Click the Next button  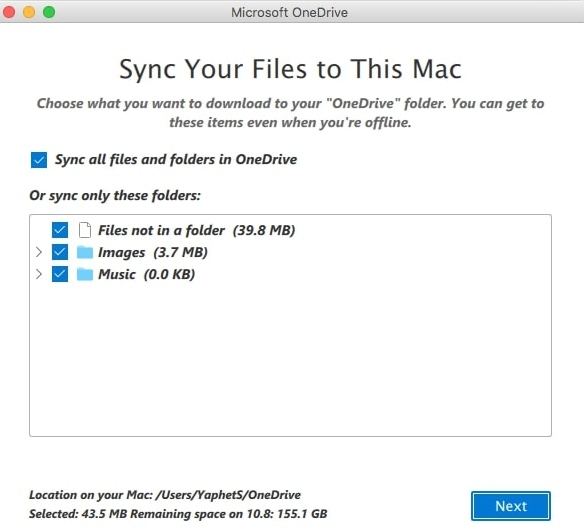[511, 506]
